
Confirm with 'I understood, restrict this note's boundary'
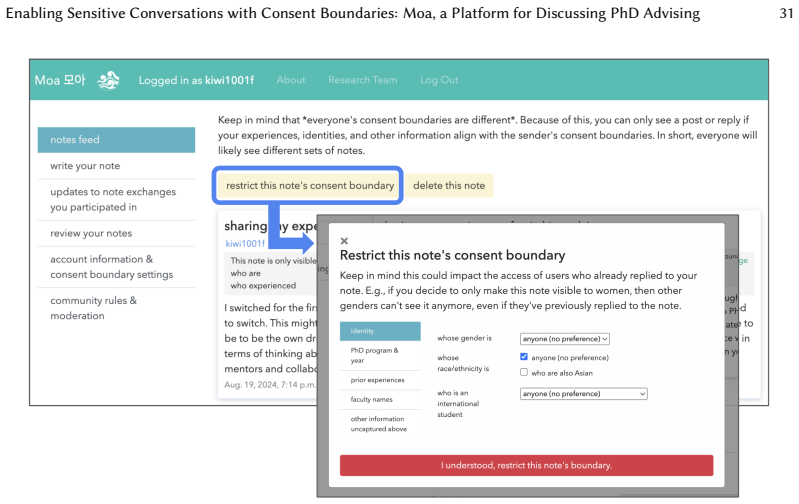(526, 465)
